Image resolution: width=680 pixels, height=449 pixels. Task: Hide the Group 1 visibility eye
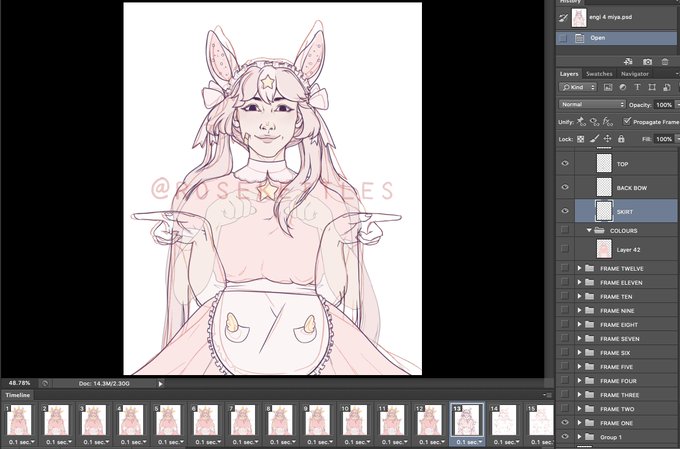(565, 437)
